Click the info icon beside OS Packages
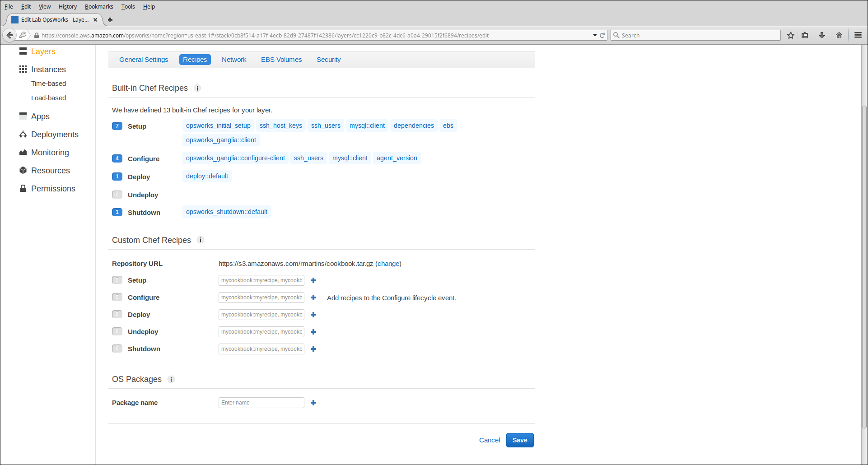 [x=171, y=379]
